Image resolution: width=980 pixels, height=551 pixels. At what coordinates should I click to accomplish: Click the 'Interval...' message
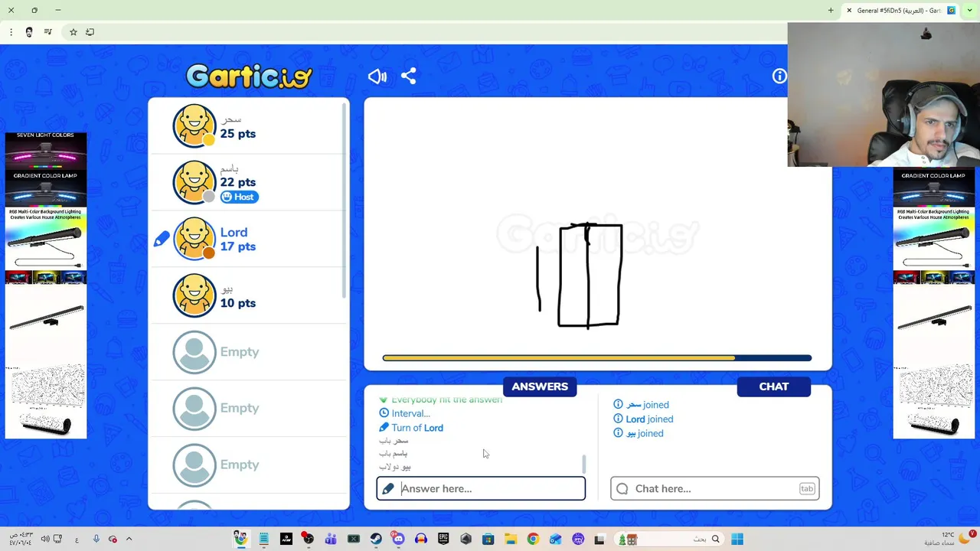405,413
